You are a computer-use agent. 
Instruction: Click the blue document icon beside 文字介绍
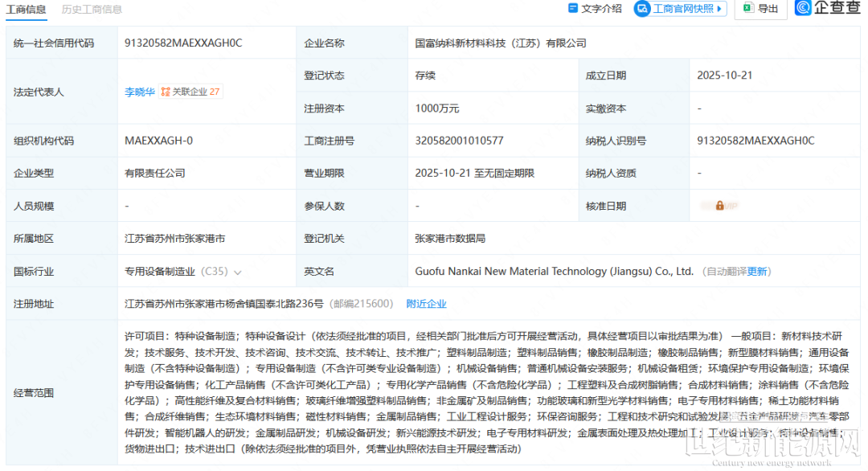coord(572,9)
